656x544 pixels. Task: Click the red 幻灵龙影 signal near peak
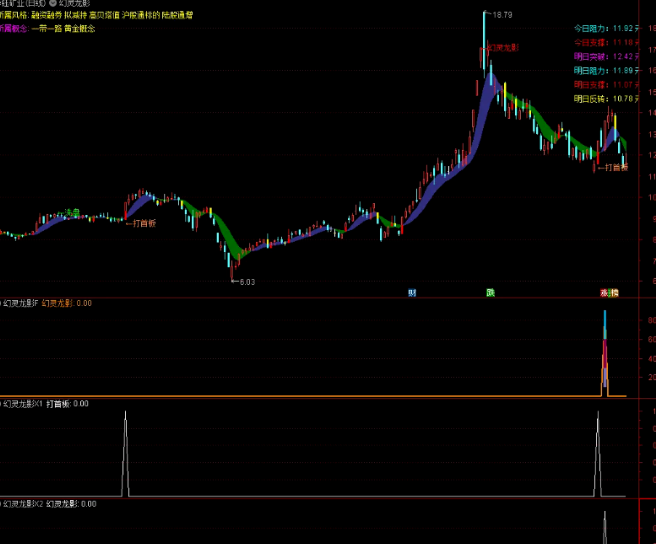pos(503,47)
